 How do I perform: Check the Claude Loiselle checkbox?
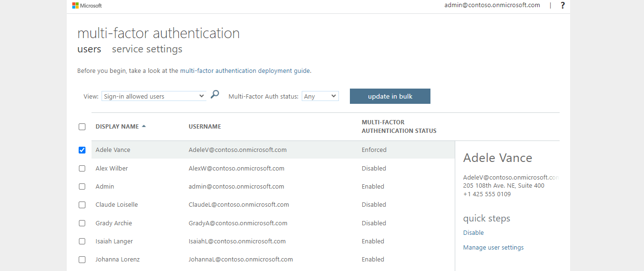click(x=82, y=205)
